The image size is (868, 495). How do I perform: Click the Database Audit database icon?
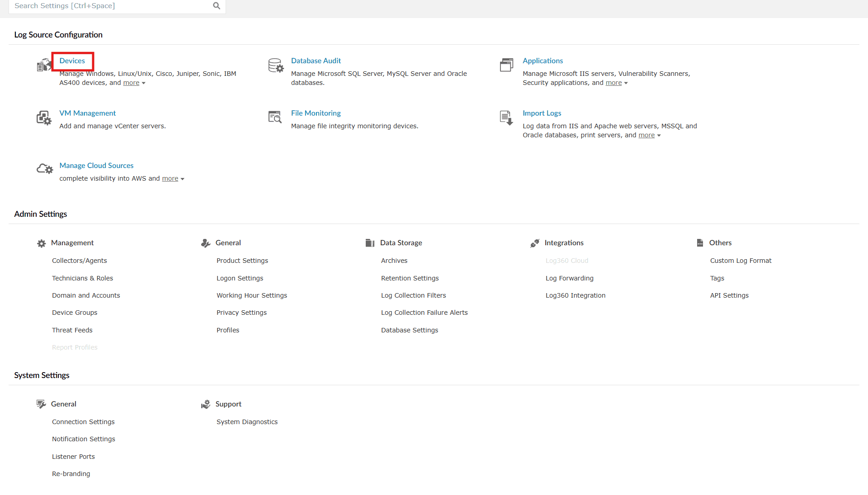click(x=275, y=65)
